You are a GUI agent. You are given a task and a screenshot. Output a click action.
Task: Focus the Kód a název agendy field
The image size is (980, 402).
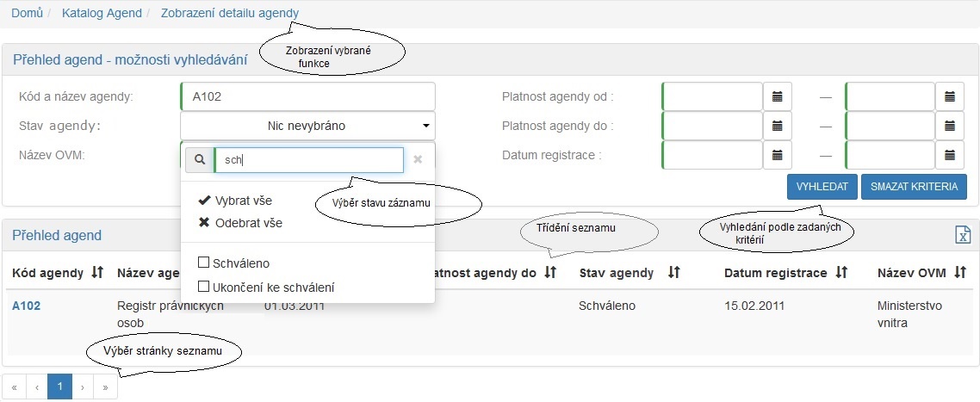pyautogui.click(x=307, y=96)
